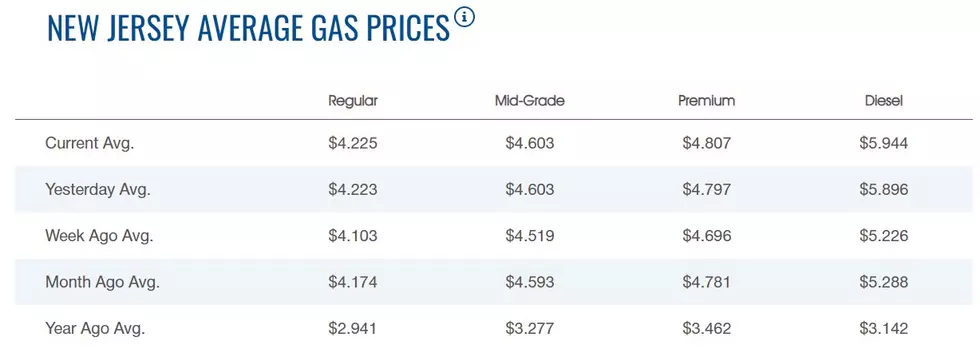The width and height of the screenshot is (980, 361).
Task: Select the Premium column header
Action: 707,101
